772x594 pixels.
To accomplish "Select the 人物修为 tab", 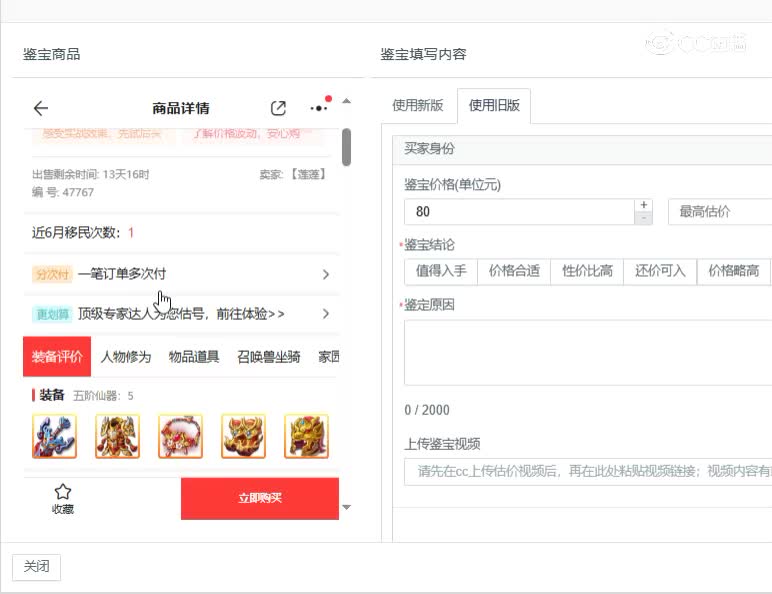I will [126, 357].
